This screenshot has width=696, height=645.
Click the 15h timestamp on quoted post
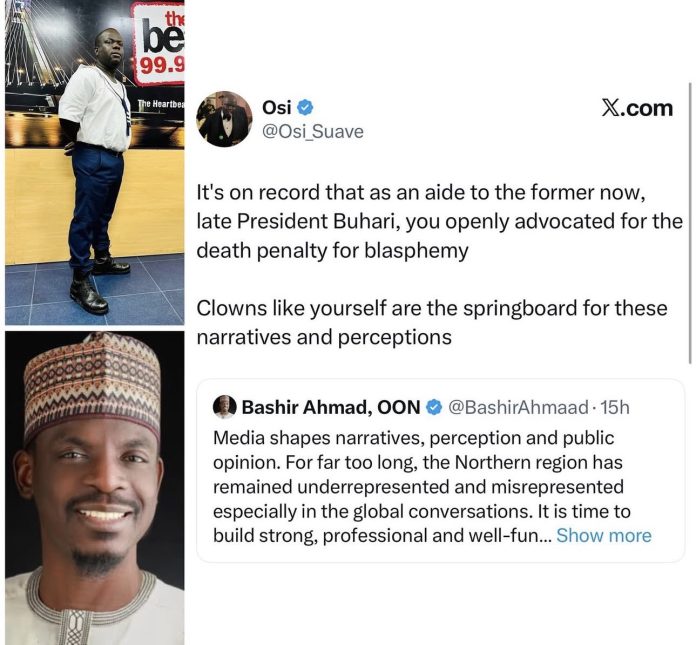click(612, 407)
